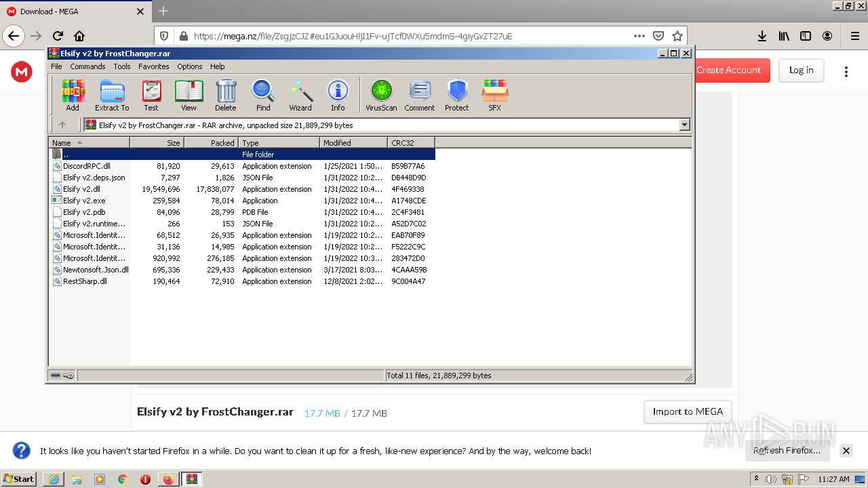
Task: Sort by the Modified column header
Action: pos(353,142)
